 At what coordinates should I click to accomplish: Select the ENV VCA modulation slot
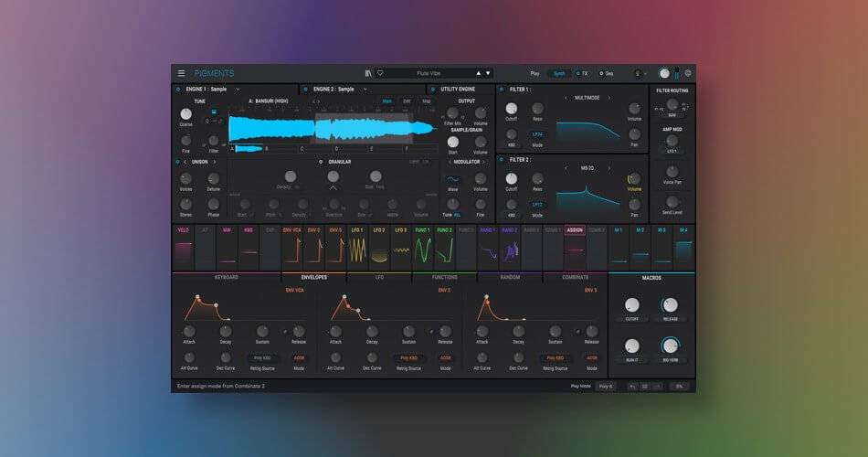coord(291,248)
